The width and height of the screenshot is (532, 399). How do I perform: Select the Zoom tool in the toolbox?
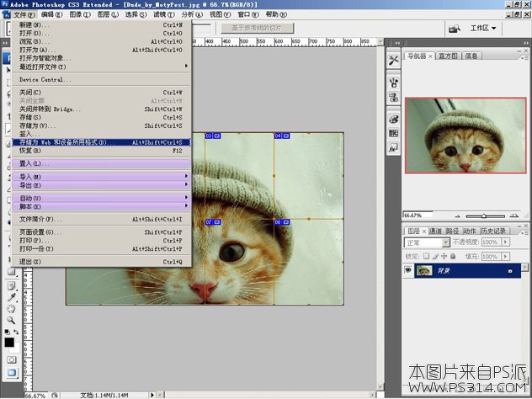click(11, 320)
